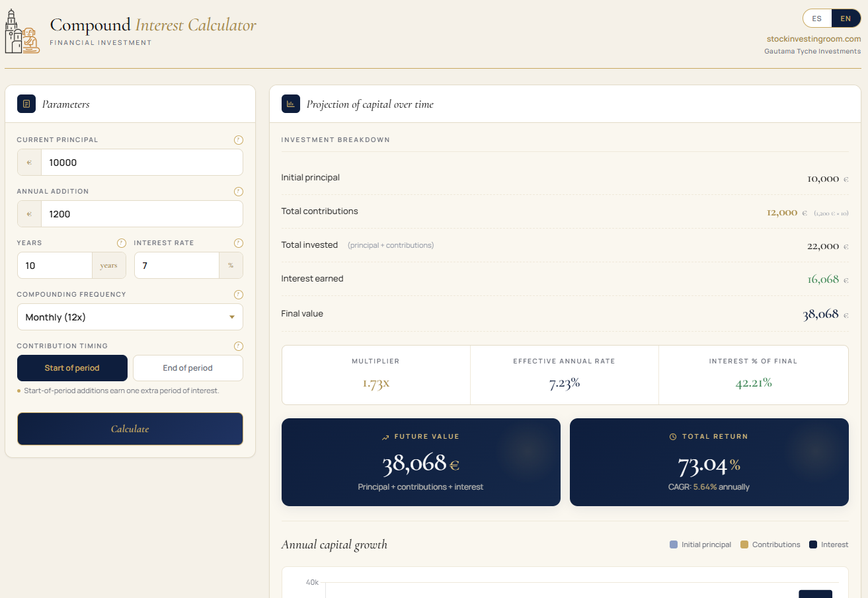Open the stockinvestingroom.com link

tap(813, 39)
